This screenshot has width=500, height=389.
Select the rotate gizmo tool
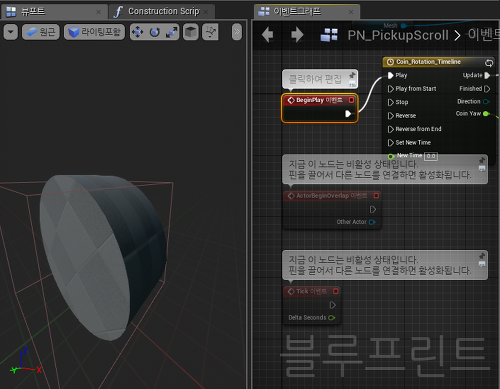[154, 32]
